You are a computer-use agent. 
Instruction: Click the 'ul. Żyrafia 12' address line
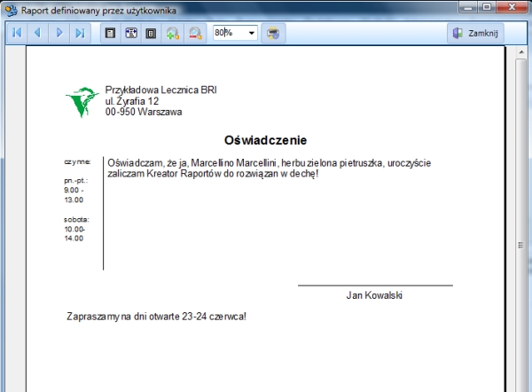point(132,101)
